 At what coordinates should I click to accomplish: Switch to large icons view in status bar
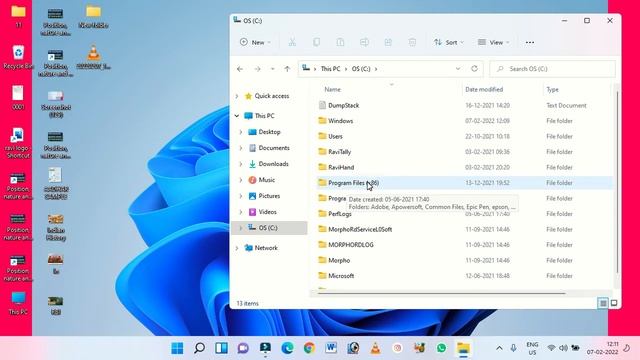point(614,303)
